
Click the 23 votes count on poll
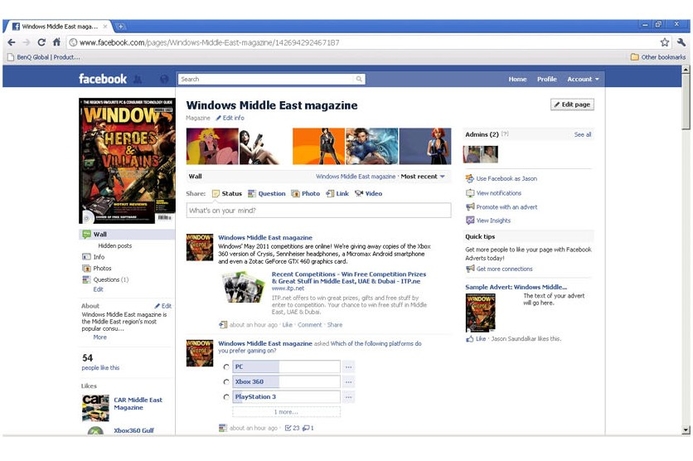pyautogui.click(x=292, y=428)
